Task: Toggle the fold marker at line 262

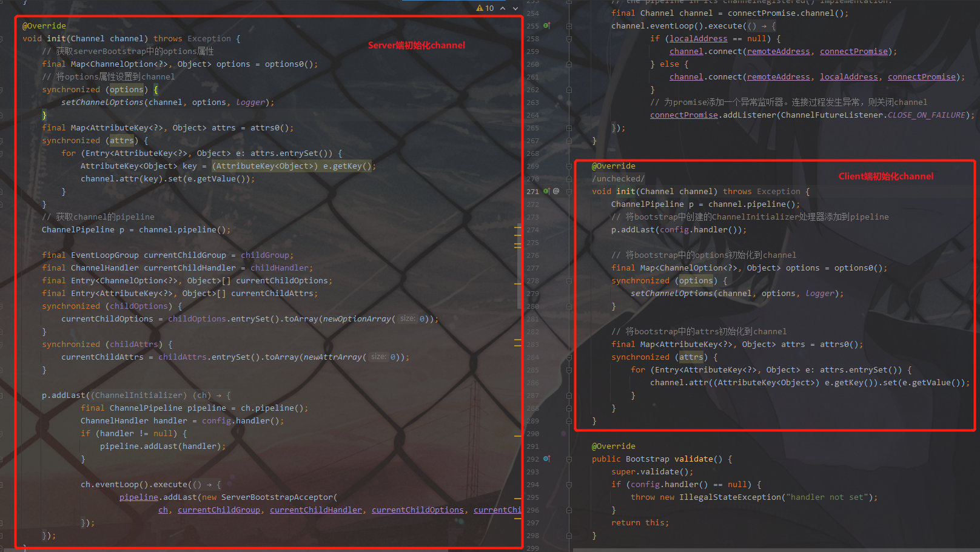Action: coord(569,89)
